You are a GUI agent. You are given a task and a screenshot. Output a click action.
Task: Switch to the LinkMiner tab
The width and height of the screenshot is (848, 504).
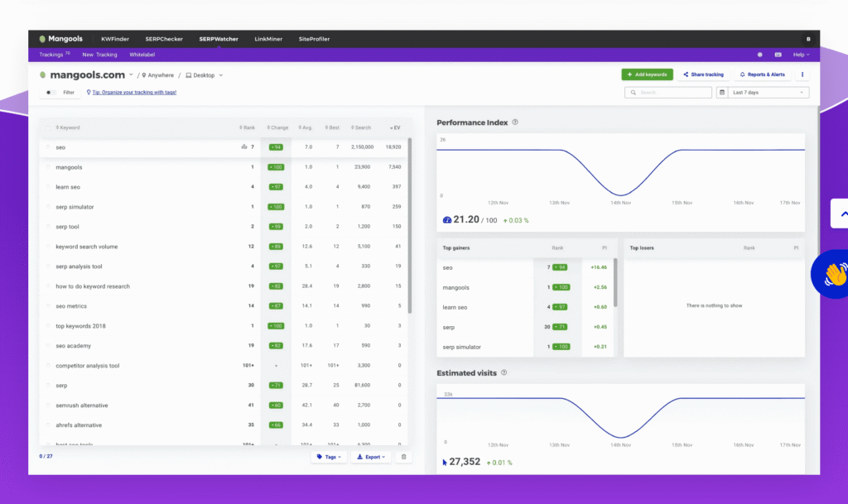coord(268,39)
